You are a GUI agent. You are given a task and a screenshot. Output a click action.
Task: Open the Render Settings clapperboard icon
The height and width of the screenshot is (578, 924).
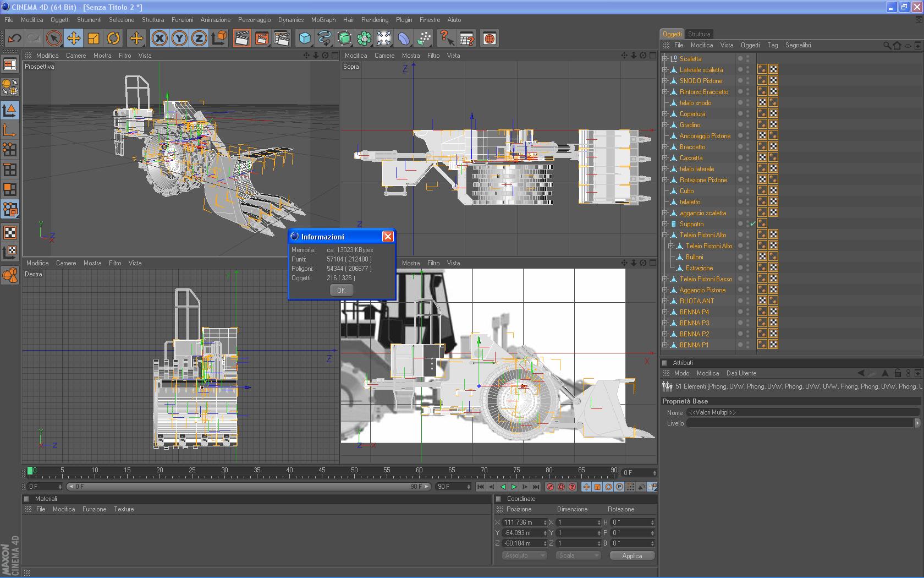point(282,39)
